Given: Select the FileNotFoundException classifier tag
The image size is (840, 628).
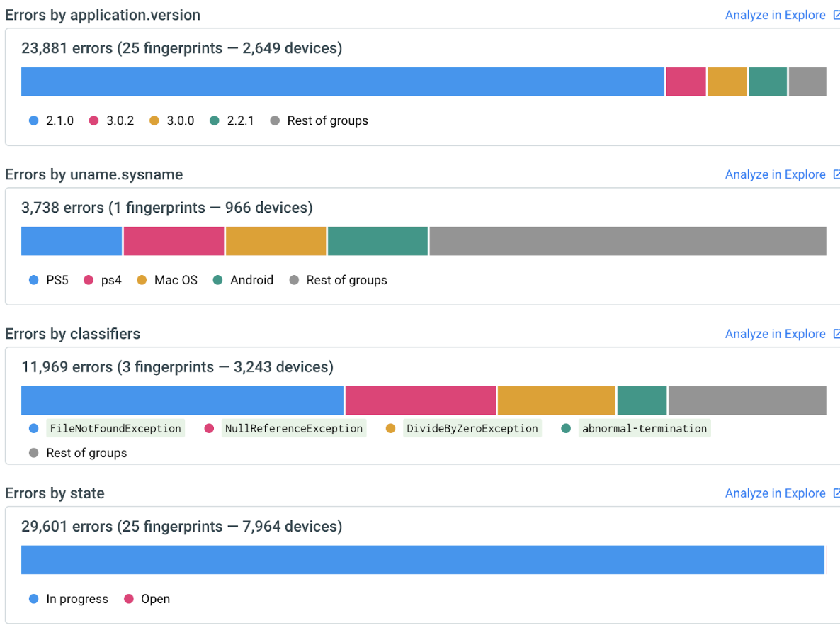Looking at the screenshot, I should [x=115, y=429].
